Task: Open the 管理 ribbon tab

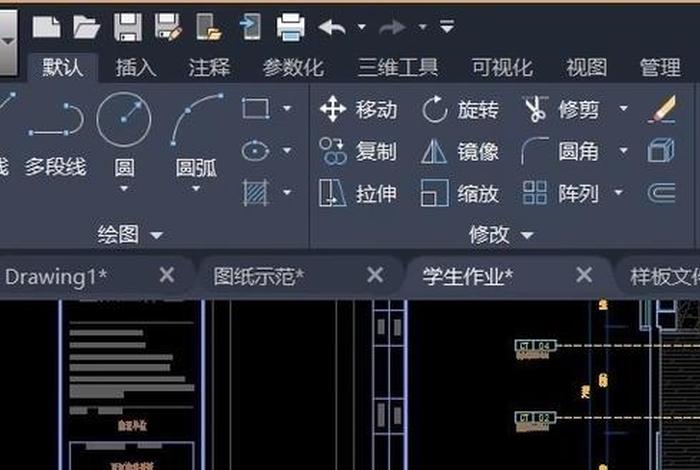Action: point(660,68)
